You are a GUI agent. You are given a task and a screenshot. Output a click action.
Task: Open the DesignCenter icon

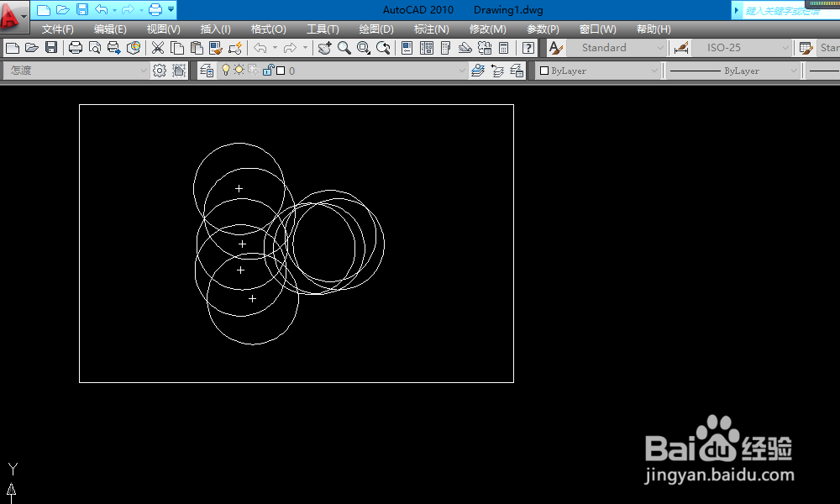tap(427, 48)
